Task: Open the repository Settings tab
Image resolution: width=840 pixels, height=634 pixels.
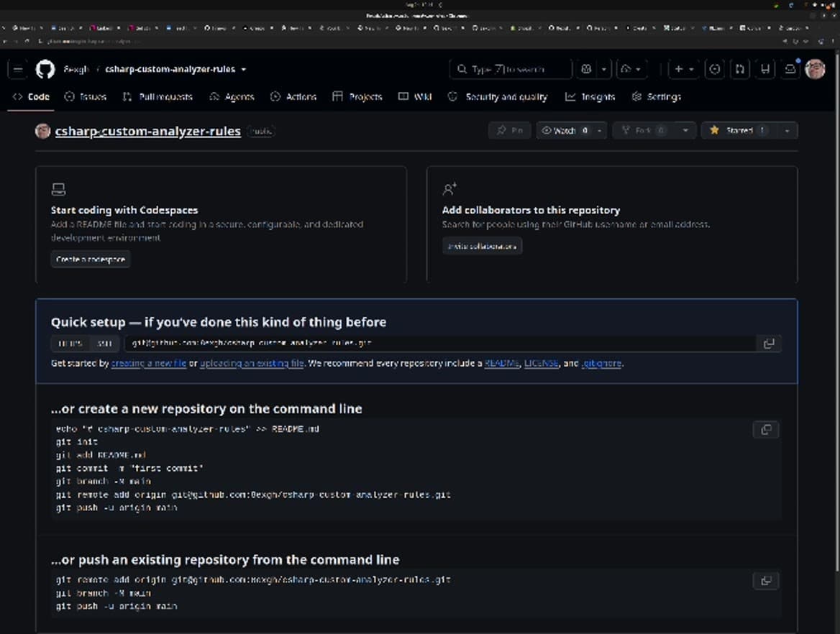Action: coord(657,97)
